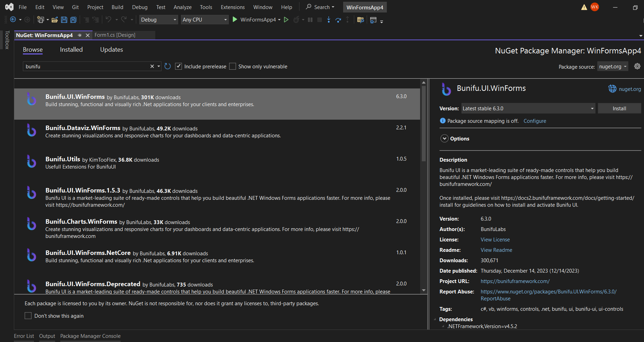Screen dimensions: 644x342
Task: Click the package list scroll down arrow
Action: point(424,290)
